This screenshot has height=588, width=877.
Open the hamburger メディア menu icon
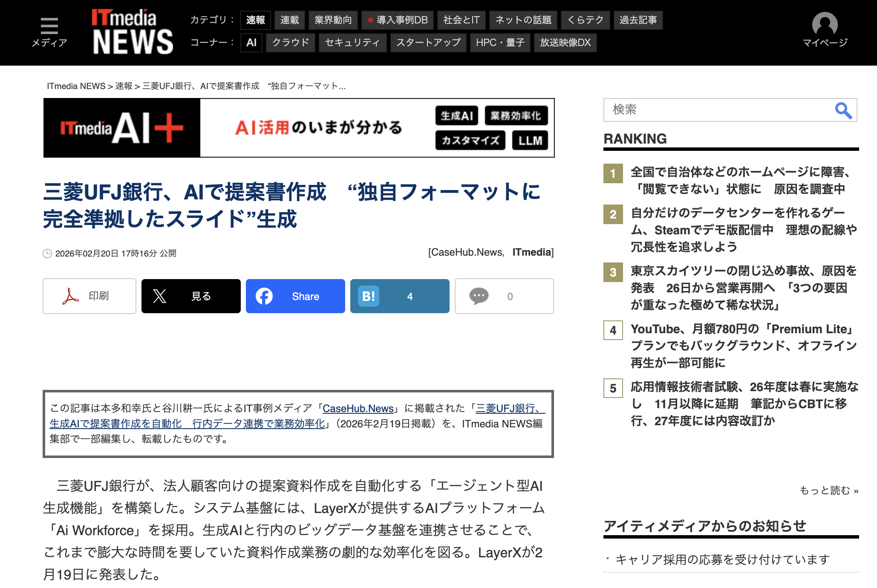(x=49, y=26)
